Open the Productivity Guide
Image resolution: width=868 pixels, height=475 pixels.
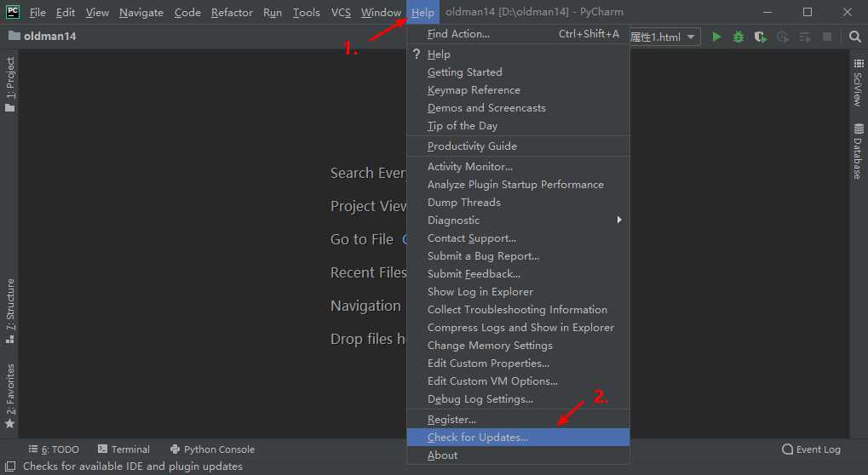[518, 146]
